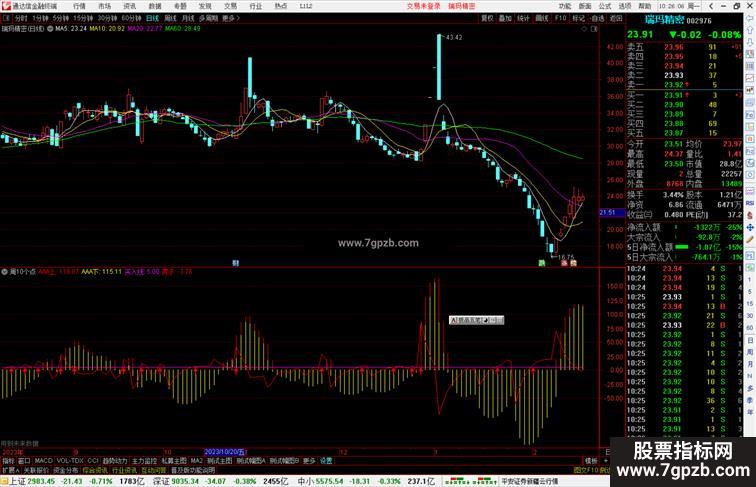Select the VOL-TDX indicator tab
The width and height of the screenshot is (756, 487).
(x=70, y=461)
